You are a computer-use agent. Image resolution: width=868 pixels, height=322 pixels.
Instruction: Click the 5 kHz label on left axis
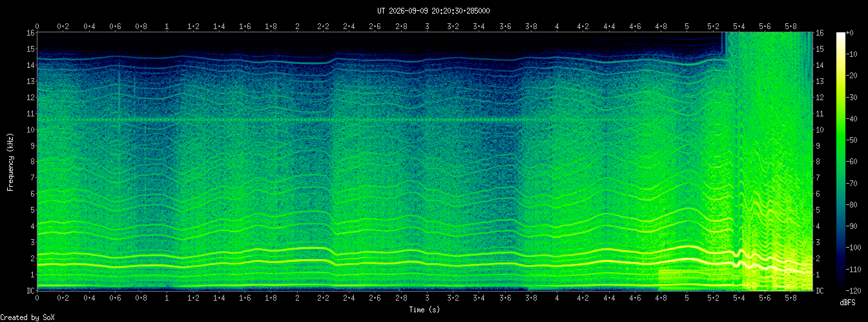pos(32,210)
